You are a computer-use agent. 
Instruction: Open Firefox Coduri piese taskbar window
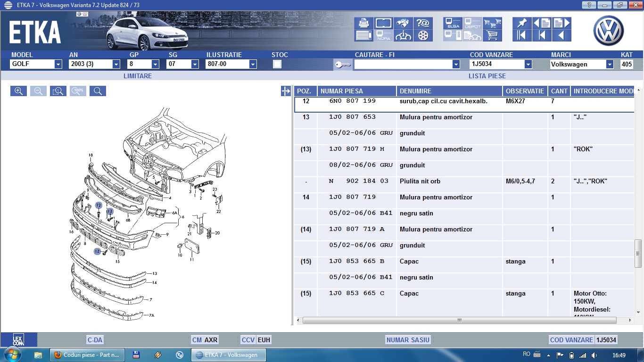(x=87, y=355)
